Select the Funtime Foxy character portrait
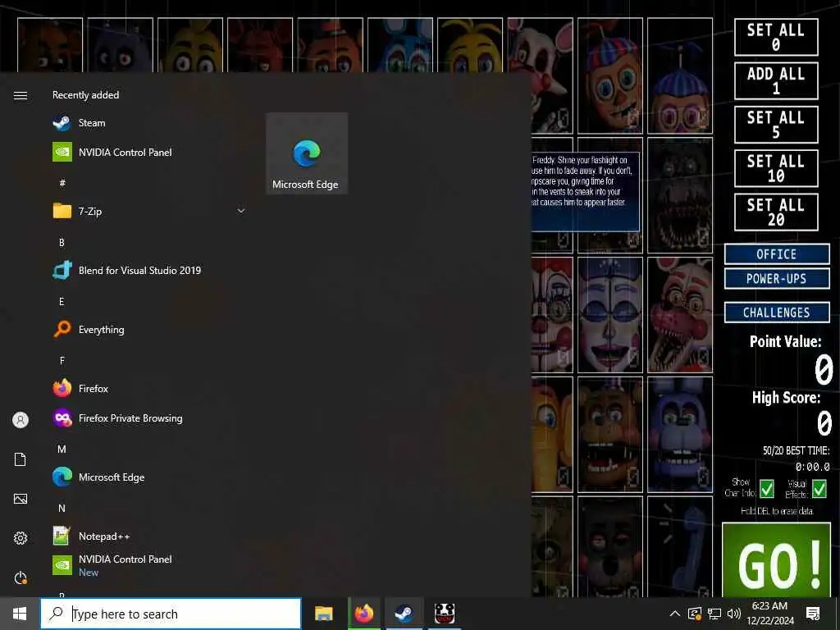This screenshot has width=840, height=630. (680, 315)
